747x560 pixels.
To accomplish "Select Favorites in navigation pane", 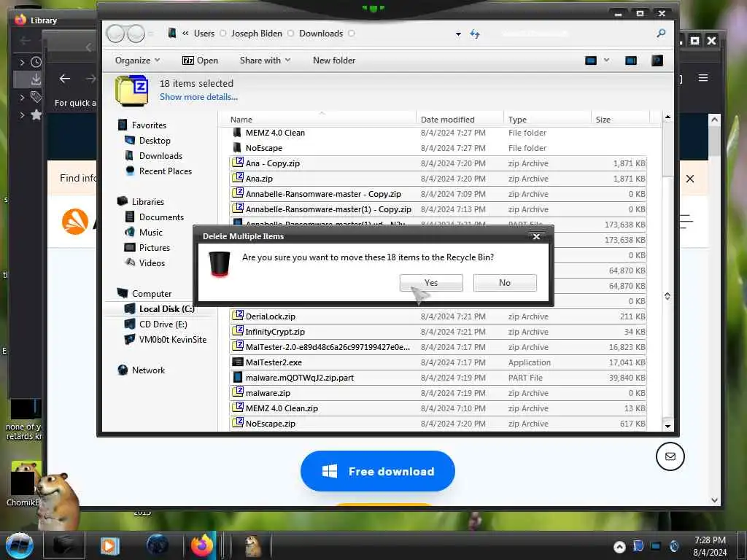I will (149, 125).
